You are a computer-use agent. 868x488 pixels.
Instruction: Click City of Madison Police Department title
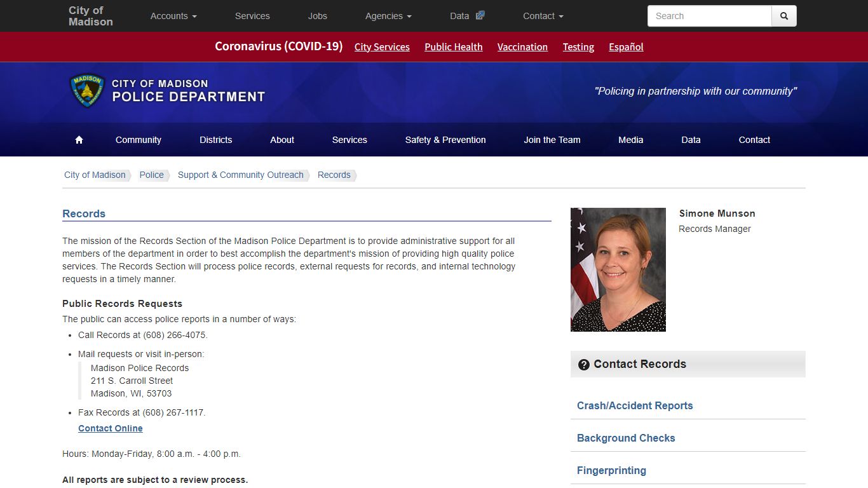click(x=189, y=91)
